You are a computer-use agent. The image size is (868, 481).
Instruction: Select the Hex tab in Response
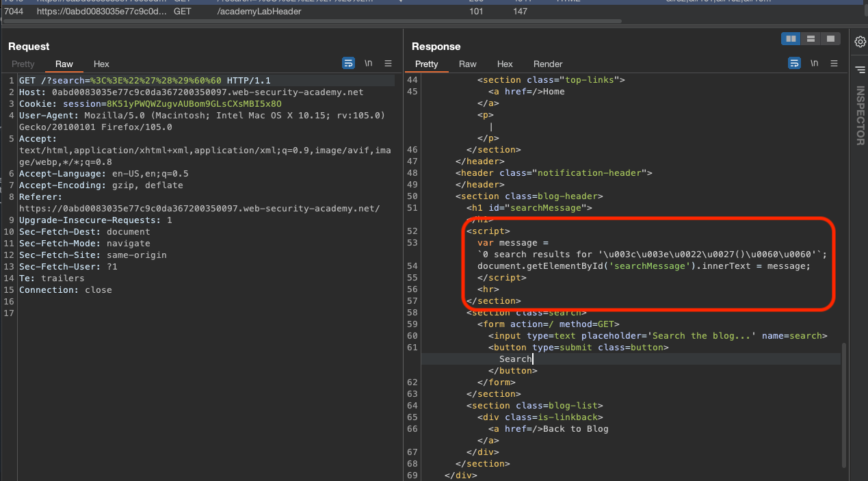click(x=505, y=64)
